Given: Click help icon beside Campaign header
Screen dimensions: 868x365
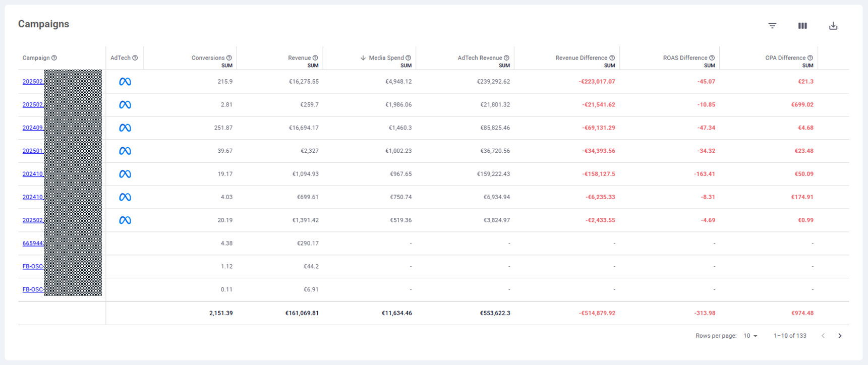Looking at the screenshot, I should tap(54, 58).
